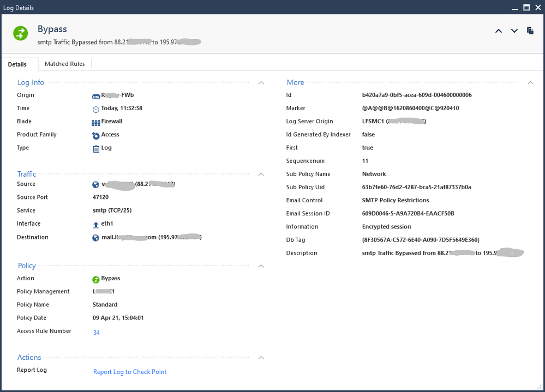Go to next log with down arrow

pyautogui.click(x=514, y=31)
